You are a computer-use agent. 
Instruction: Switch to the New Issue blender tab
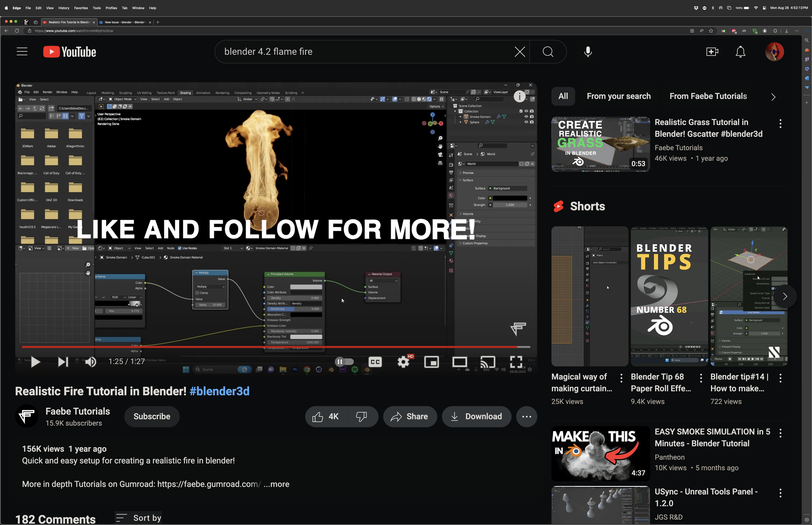tap(125, 22)
